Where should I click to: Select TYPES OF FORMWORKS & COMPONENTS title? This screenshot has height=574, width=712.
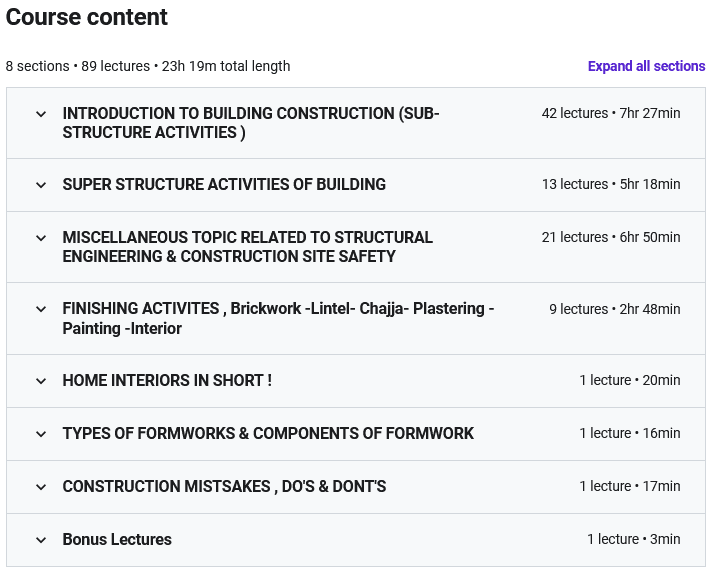[268, 434]
